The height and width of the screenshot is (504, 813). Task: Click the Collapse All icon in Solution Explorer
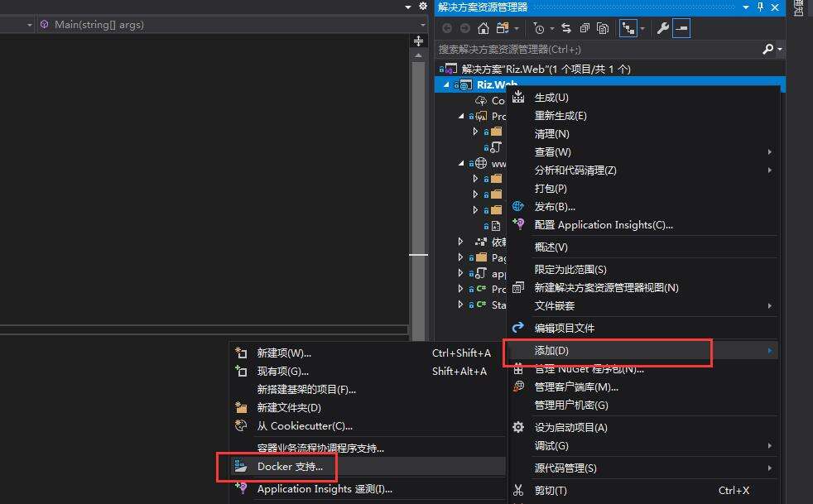(584, 28)
